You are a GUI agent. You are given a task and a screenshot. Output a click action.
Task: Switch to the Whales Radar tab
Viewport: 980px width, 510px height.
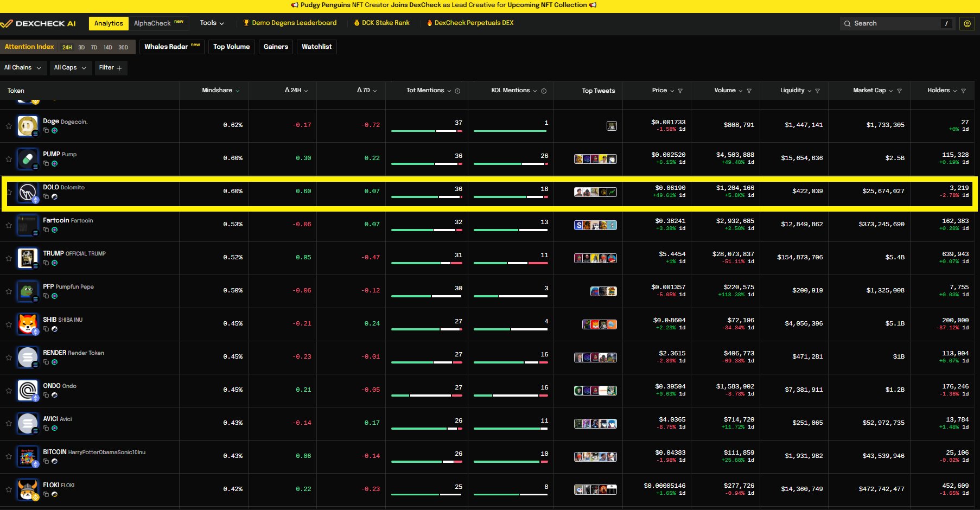[x=171, y=47]
